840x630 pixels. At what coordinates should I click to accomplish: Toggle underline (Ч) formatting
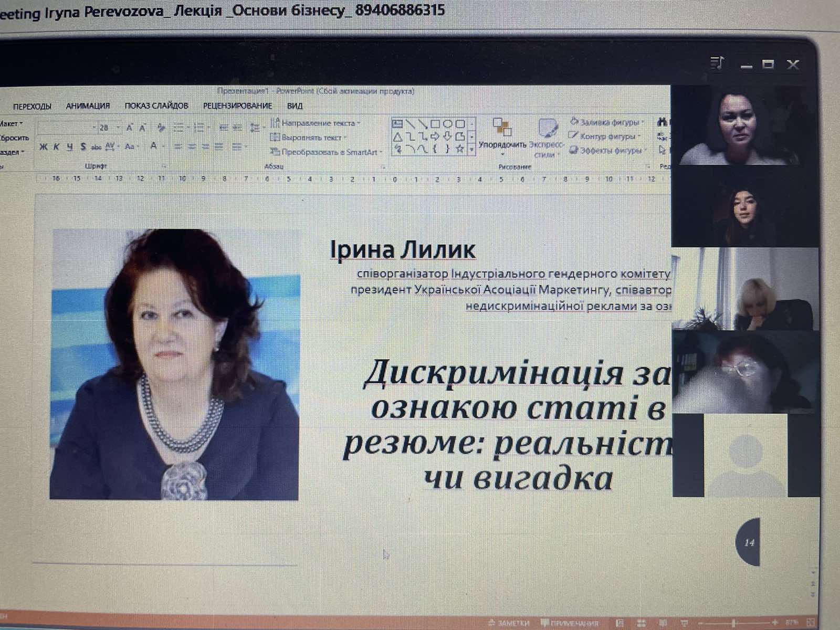tap(69, 146)
